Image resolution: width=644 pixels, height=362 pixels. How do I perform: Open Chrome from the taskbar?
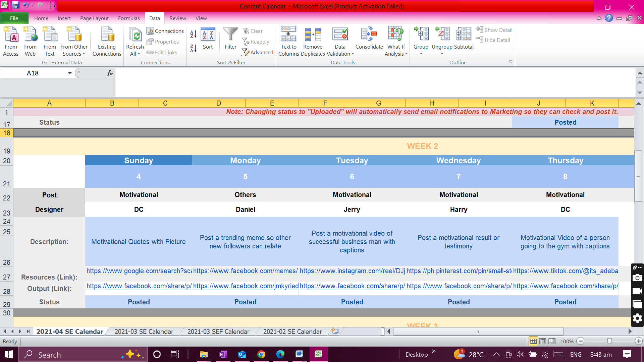[261, 354]
